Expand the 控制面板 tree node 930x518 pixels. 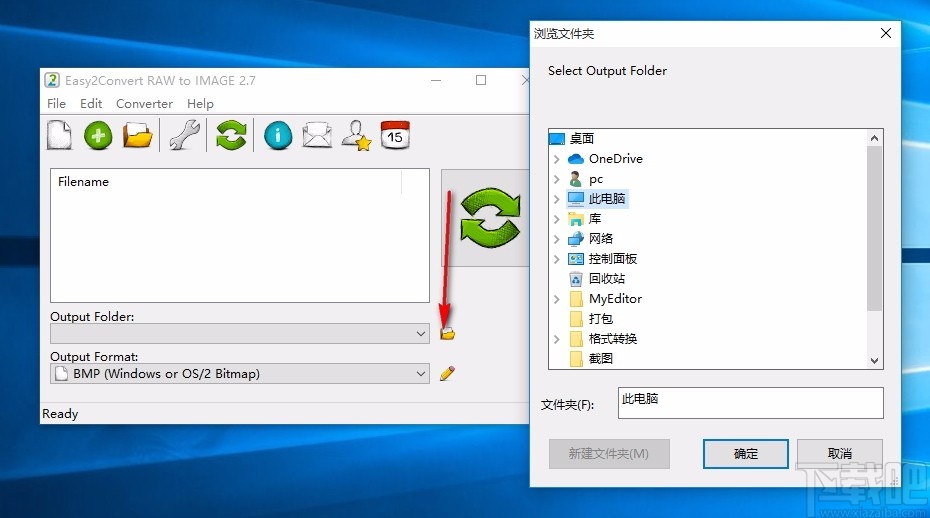[x=556, y=259]
